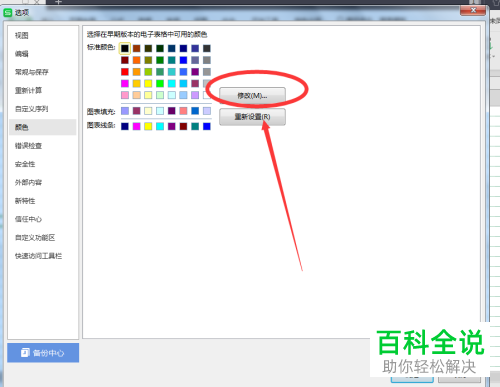Close the 选项 dialog window

tap(473, 10)
